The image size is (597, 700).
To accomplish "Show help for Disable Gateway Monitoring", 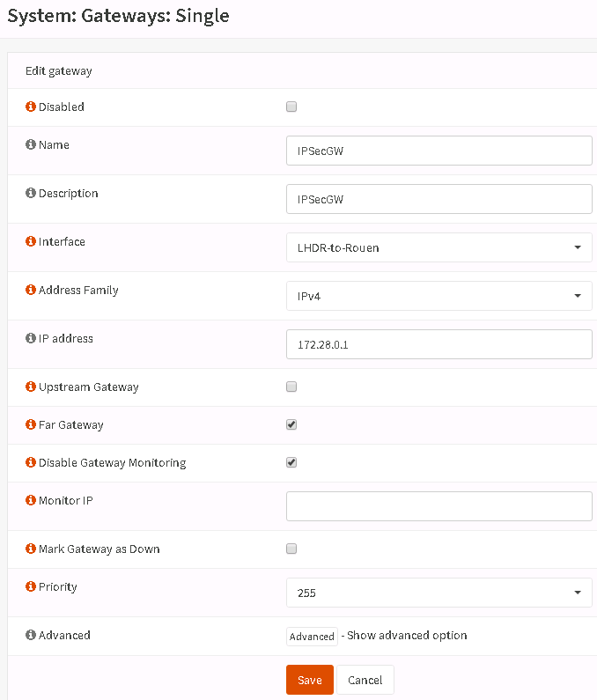I will pos(30,462).
